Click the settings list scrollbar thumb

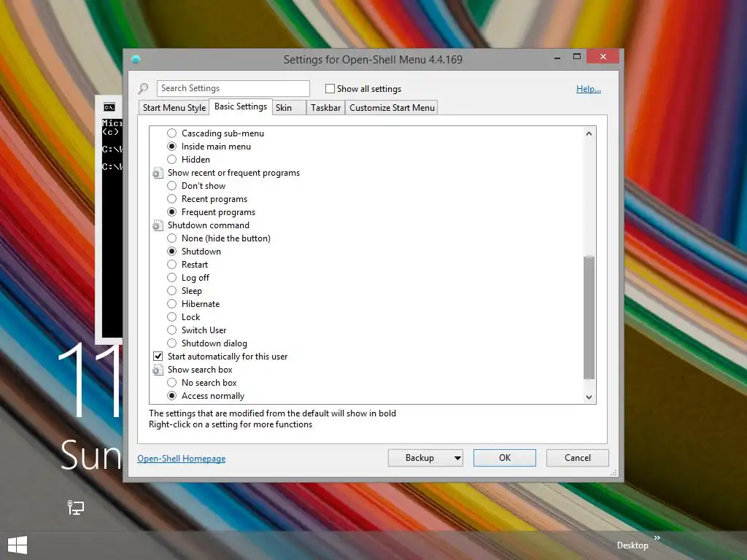589,318
